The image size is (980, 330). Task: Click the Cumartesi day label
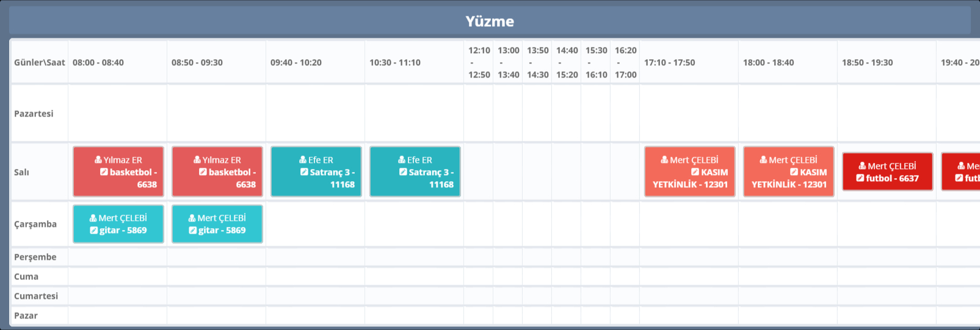36,296
